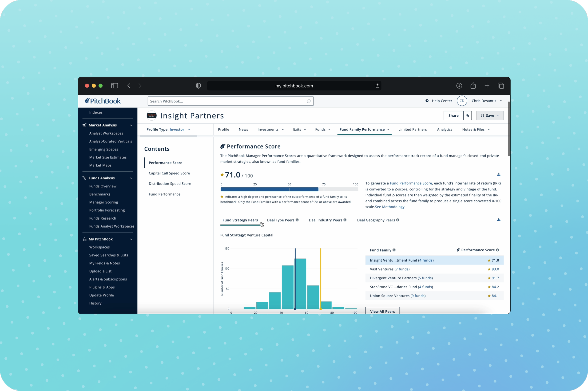The height and width of the screenshot is (391, 588).
Task: Click the Funds Analysis sidebar icon
Action: pos(85,178)
